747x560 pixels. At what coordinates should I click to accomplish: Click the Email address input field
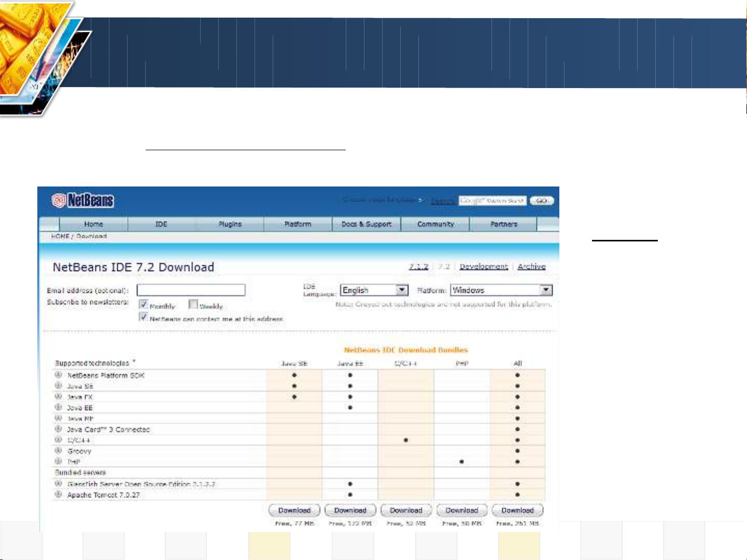191,290
